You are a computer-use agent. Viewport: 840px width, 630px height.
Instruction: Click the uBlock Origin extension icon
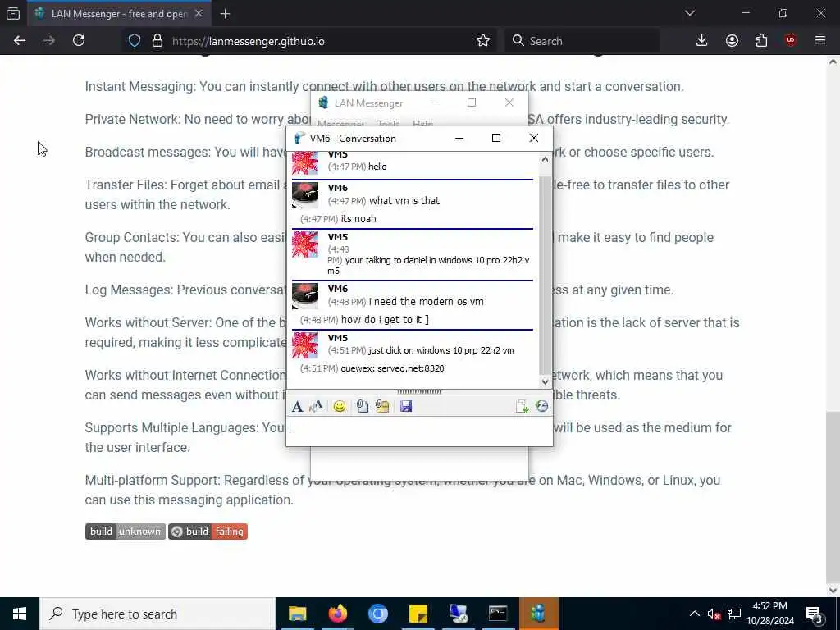click(x=791, y=41)
